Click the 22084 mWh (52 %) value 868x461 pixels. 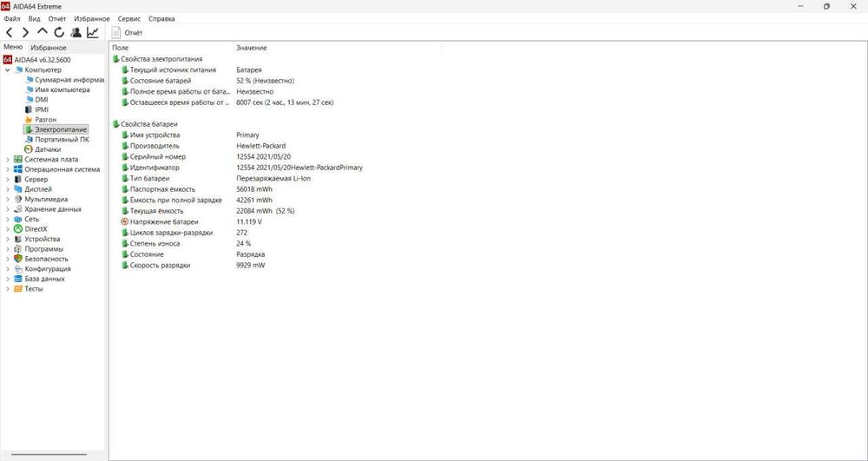coord(265,211)
